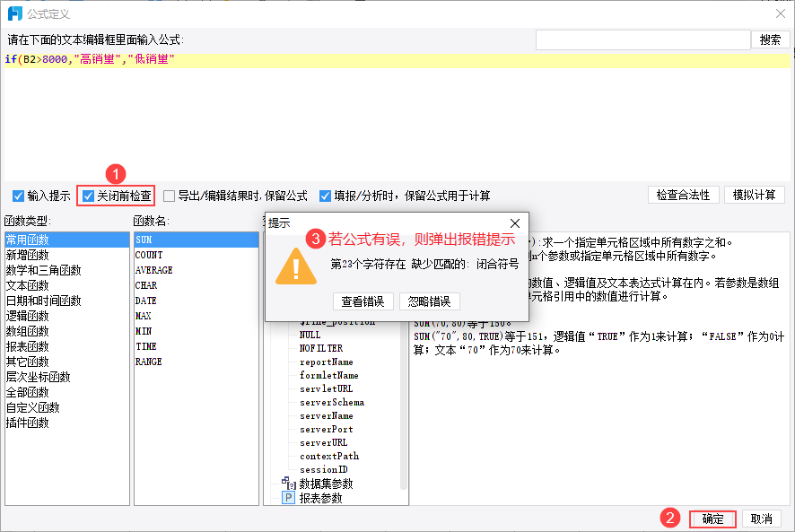Select 数学和三角函数 function type
Image resolution: width=795 pixels, height=532 pixels.
tap(67, 270)
